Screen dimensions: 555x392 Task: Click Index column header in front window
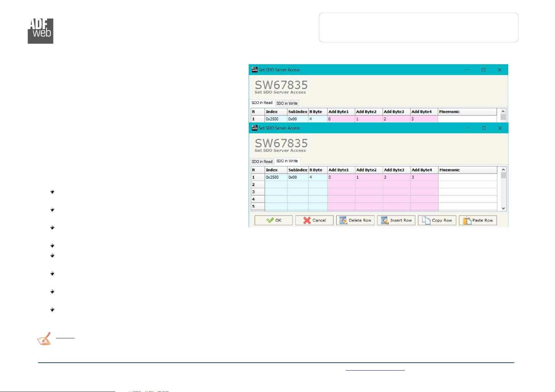click(276, 170)
